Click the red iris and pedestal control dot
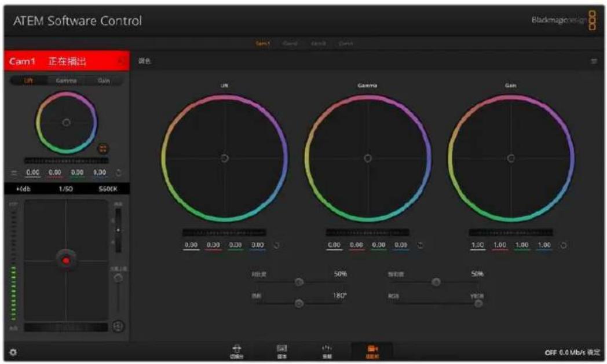This screenshot has width=607, height=364. click(x=66, y=260)
